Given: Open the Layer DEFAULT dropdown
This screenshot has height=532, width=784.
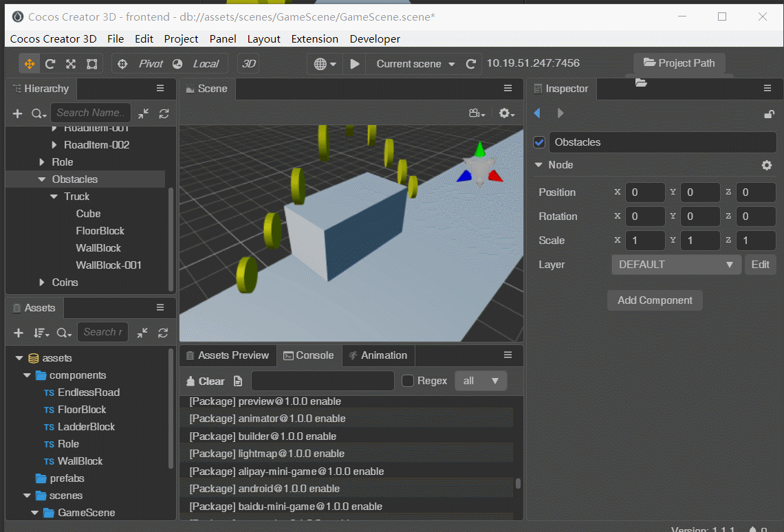Looking at the screenshot, I should [x=675, y=265].
